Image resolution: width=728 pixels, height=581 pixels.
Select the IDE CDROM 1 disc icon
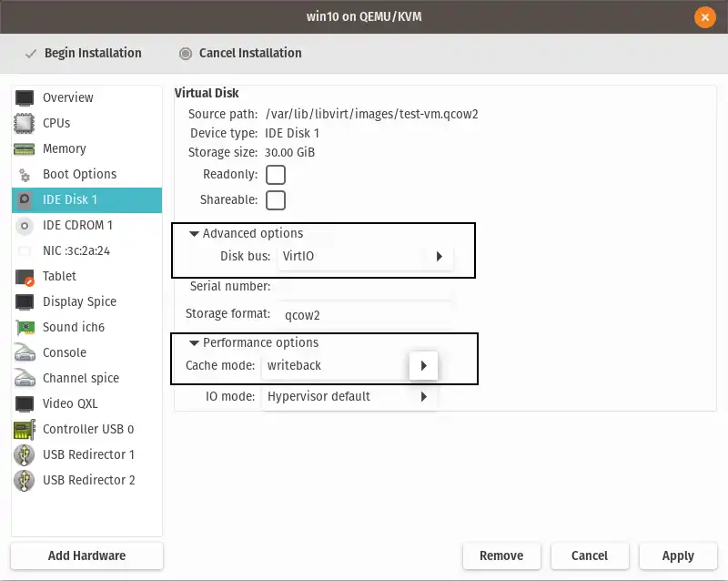24,225
